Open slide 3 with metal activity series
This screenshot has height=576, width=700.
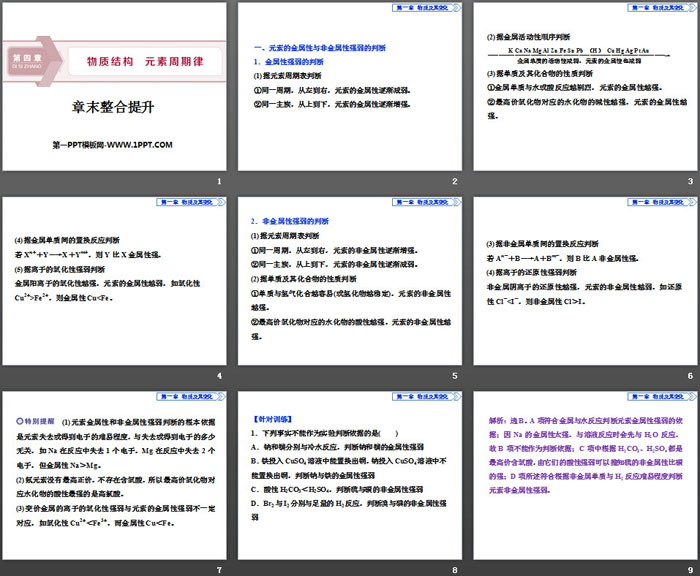coord(585,87)
